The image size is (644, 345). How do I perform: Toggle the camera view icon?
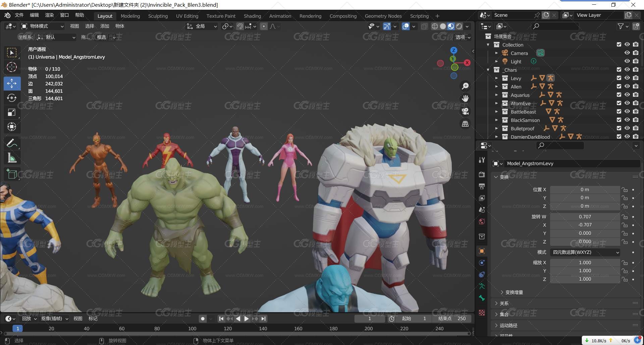(465, 111)
